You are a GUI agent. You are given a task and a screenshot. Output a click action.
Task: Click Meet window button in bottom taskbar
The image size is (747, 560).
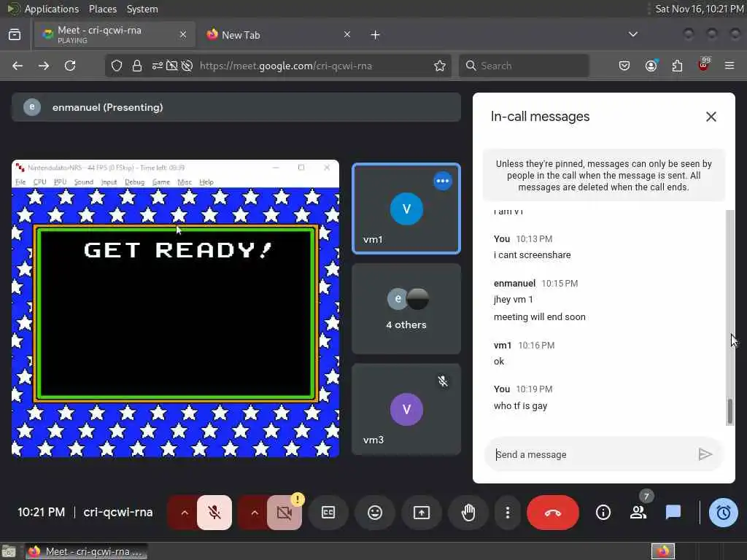click(86, 551)
